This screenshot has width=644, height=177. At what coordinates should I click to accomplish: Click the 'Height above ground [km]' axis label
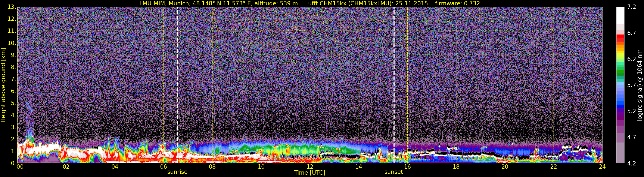[3, 85]
